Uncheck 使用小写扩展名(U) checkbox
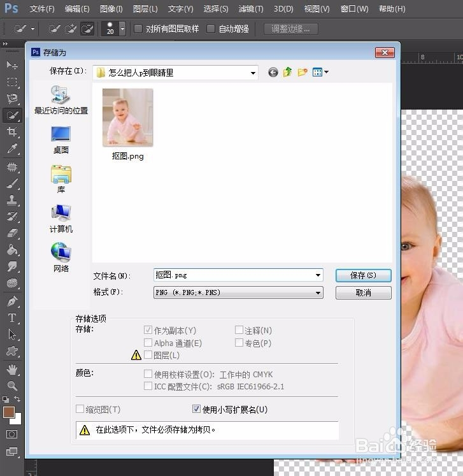 point(196,409)
